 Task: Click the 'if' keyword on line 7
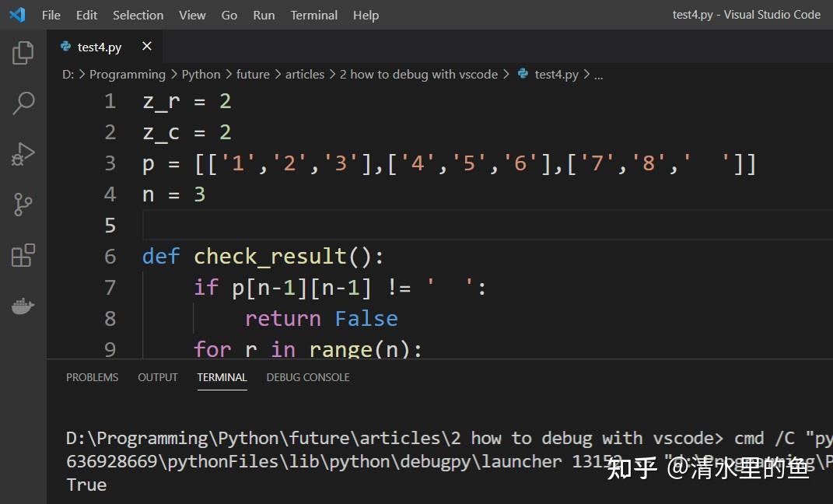(206, 287)
